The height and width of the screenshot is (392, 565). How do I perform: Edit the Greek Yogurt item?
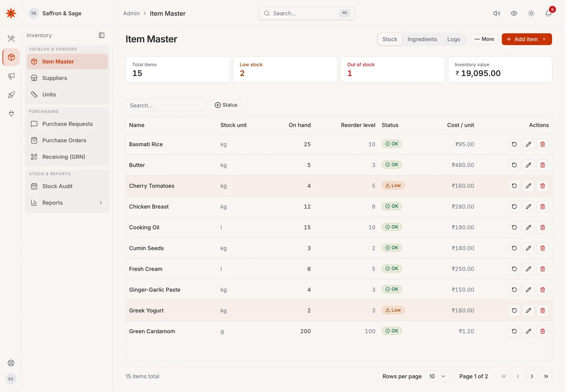tap(529, 310)
